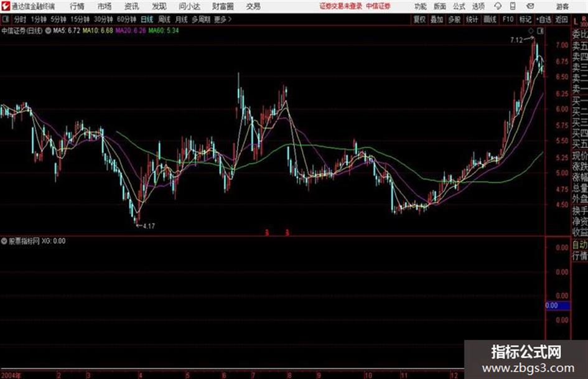This screenshot has height=379, width=588.
Task: Click the 画线 draw line button
Action: 490,19
